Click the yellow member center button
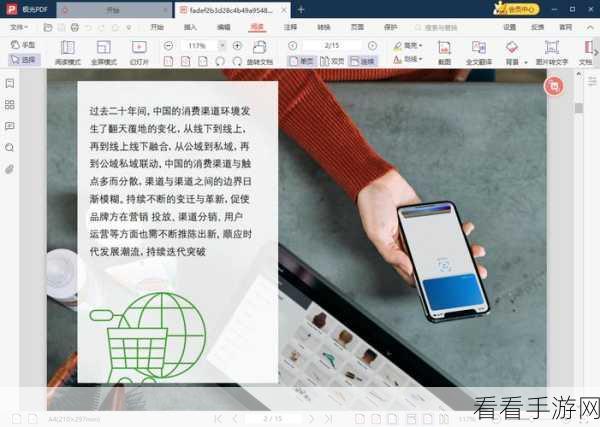The height and width of the screenshot is (427, 600). click(516, 9)
